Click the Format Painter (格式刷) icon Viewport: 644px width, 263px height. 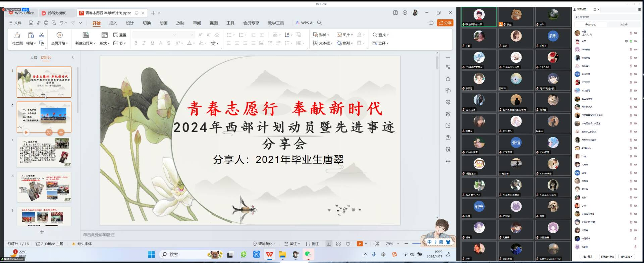click(17, 35)
